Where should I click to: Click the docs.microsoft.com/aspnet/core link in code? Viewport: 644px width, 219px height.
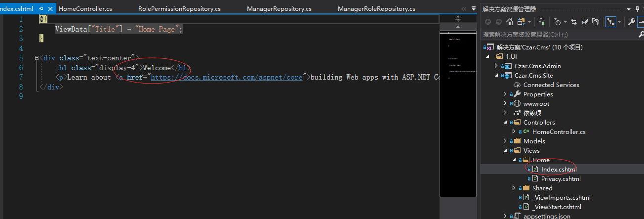(x=227, y=77)
